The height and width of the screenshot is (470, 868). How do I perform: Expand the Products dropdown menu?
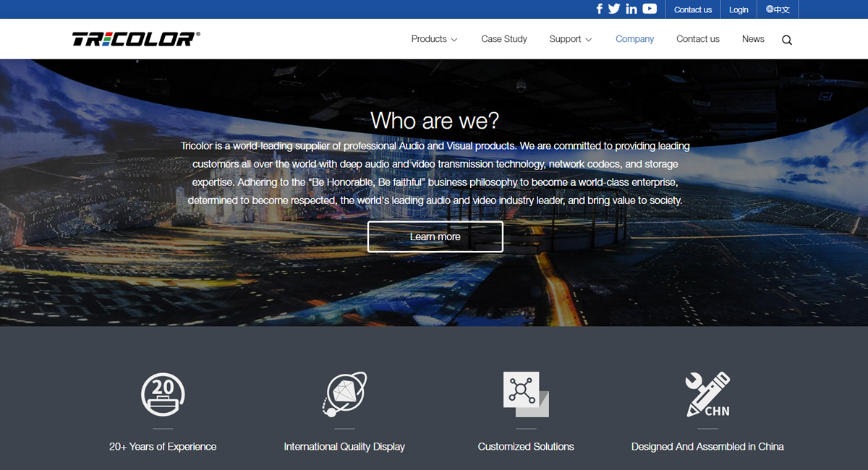tap(434, 39)
